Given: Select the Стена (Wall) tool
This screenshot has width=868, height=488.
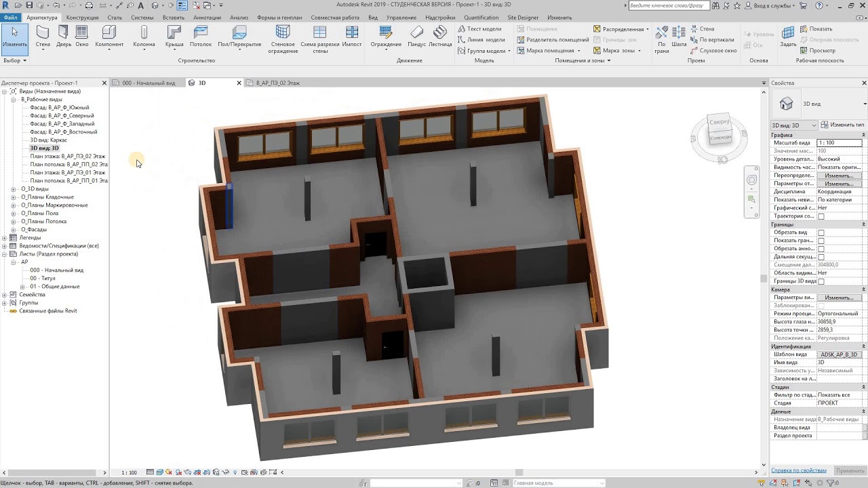Looking at the screenshot, I should [x=43, y=37].
